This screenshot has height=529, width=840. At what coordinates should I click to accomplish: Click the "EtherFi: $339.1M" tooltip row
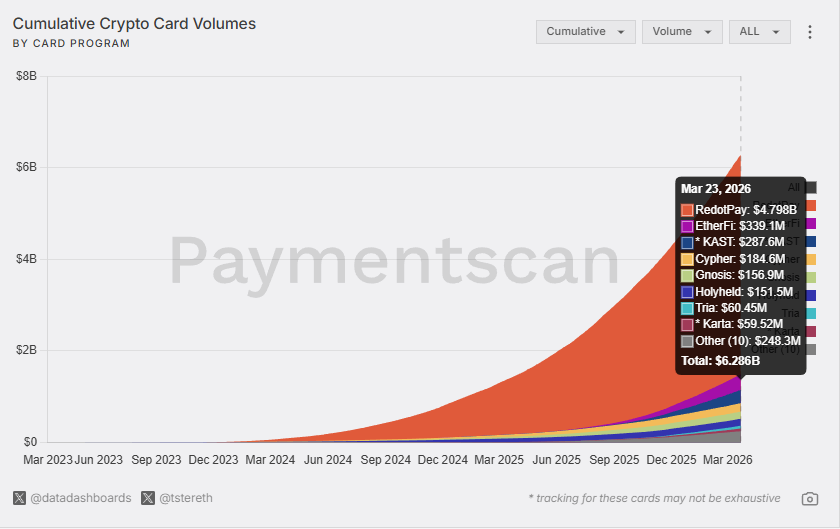[733, 226]
